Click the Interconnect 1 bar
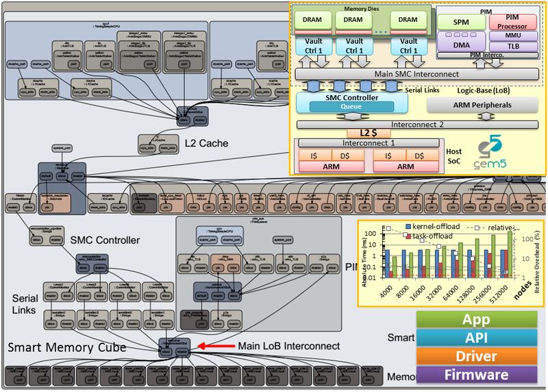 pyautogui.click(x=369, y=143)
